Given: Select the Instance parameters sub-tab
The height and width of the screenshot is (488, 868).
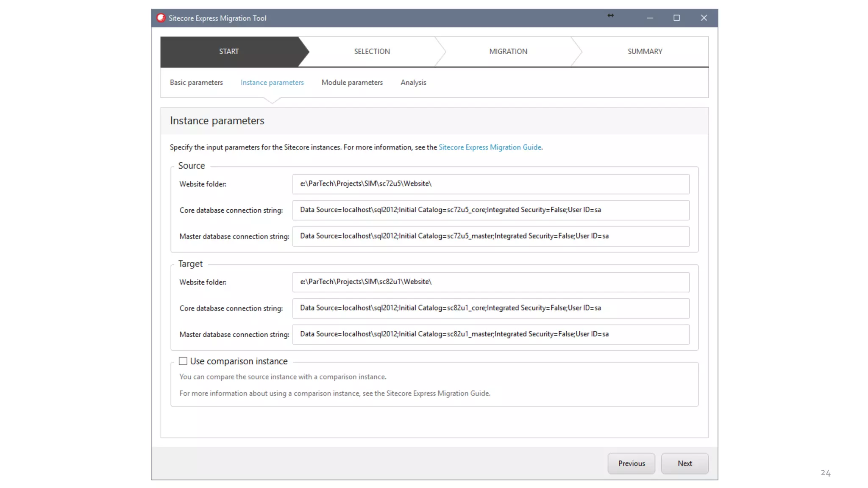Looking at the screenshot, I should 272,83.
